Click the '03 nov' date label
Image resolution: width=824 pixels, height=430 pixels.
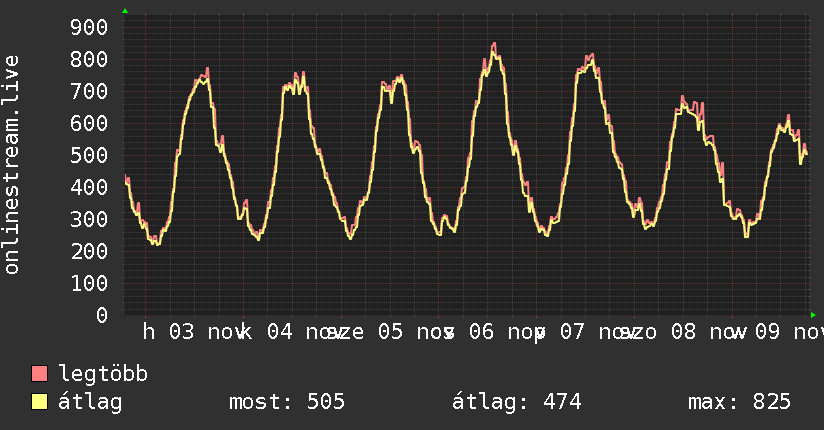click(x=201, y=332)
